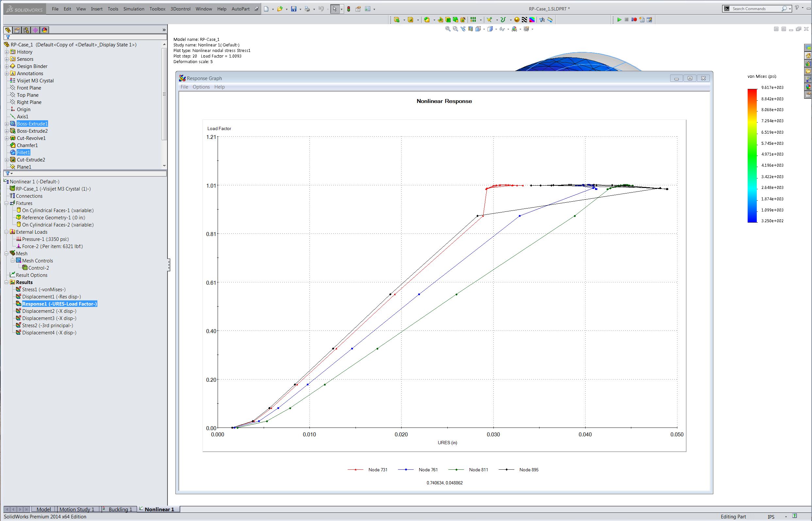Image resolution: width=812 pixels, height=521 pixels.
Task: Select Stress1 (-vonMises-) result plot
Action: point(44,289)
